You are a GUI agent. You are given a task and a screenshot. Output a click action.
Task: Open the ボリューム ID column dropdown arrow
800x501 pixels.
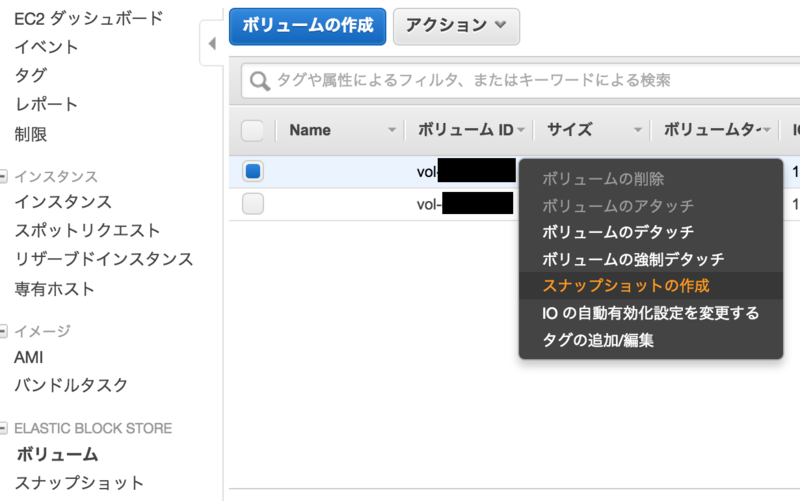tap(521, 130)
